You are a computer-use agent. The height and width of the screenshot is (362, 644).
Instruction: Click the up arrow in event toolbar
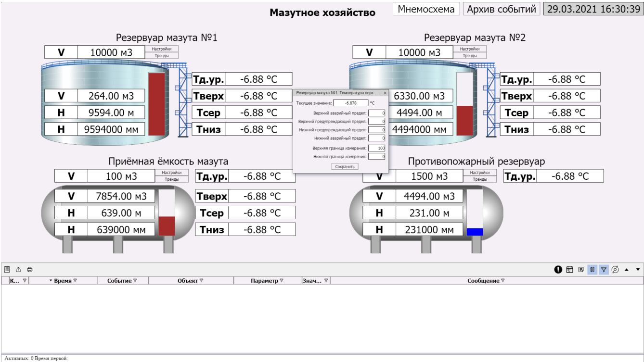click(627, 270)
